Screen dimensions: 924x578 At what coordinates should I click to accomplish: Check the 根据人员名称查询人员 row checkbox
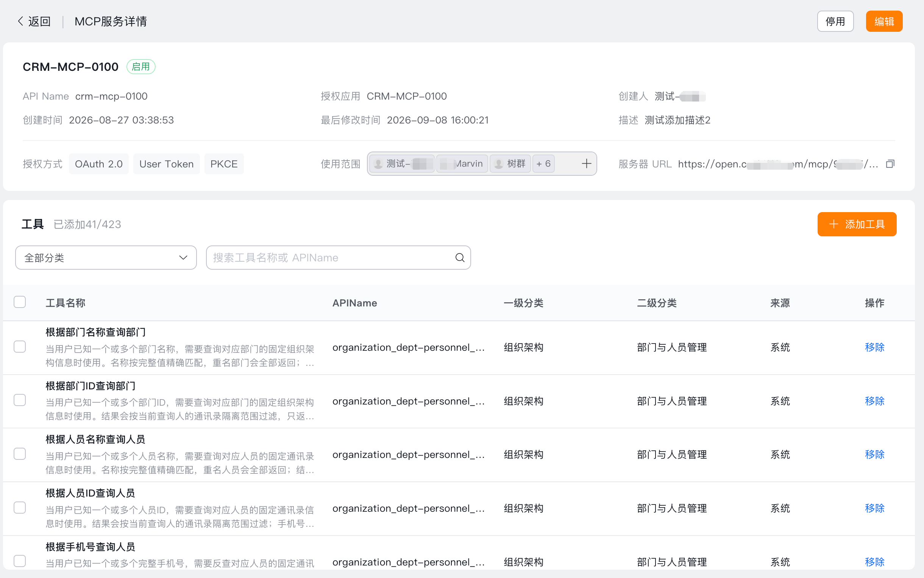point(20,454)
